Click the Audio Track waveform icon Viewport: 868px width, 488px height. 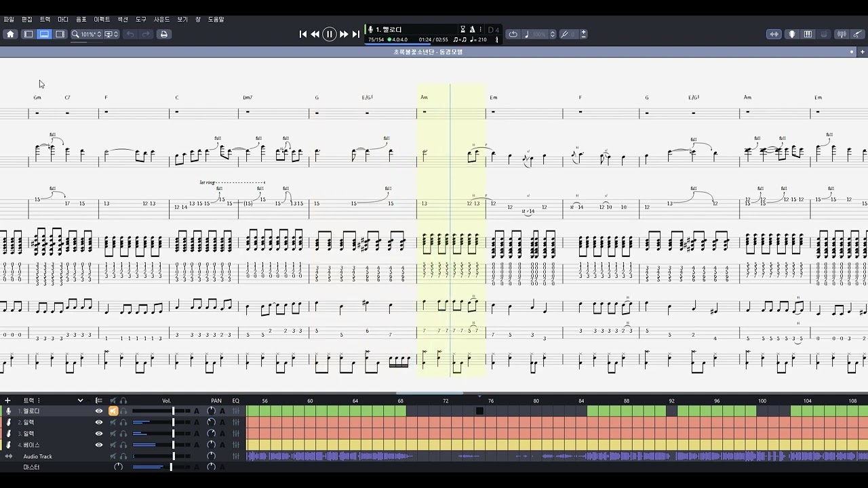tap(9, 456)
